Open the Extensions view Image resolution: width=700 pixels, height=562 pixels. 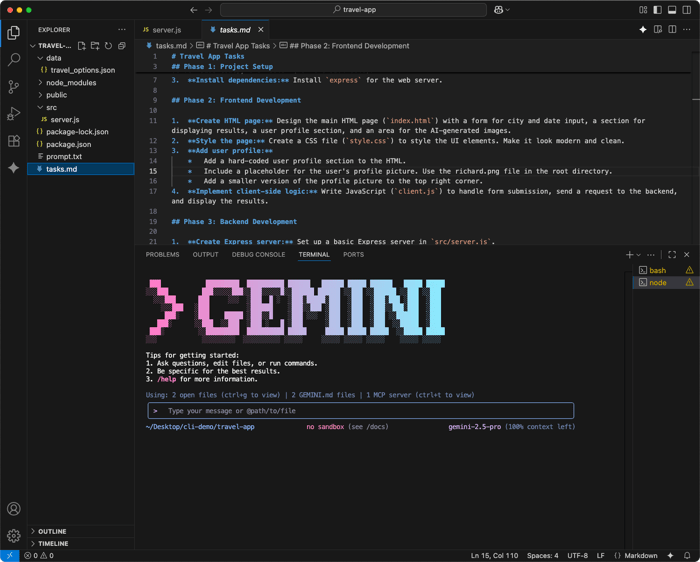14,141
